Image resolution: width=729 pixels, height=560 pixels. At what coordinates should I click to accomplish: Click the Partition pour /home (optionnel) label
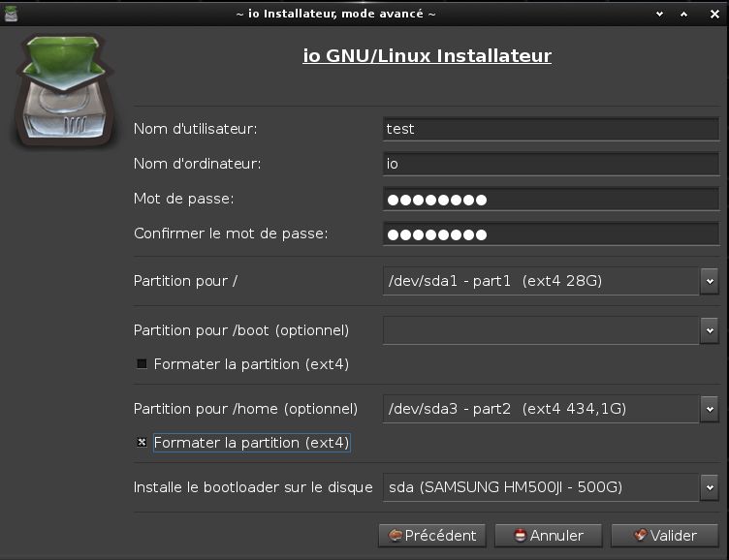pyautogui.click(x=245, y=409)
